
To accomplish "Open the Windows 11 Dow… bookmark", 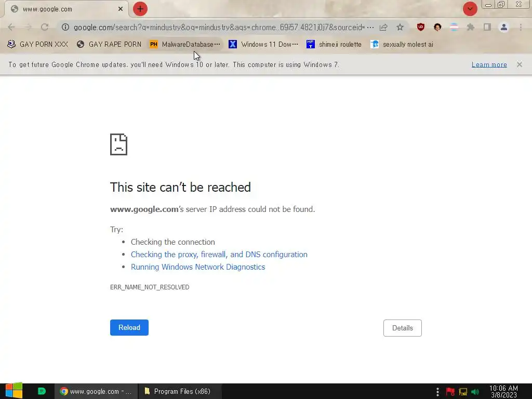I will [x=263, y=45].
